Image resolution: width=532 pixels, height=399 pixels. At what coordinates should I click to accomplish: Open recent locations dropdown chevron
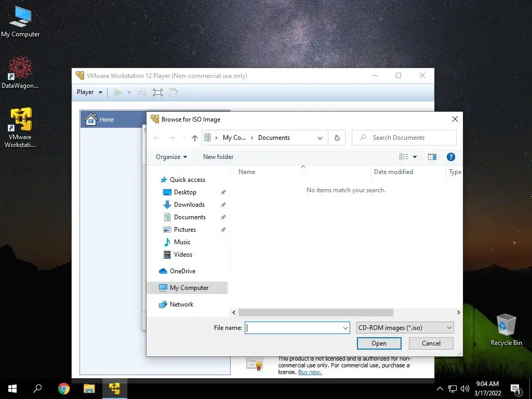(184, 138)
